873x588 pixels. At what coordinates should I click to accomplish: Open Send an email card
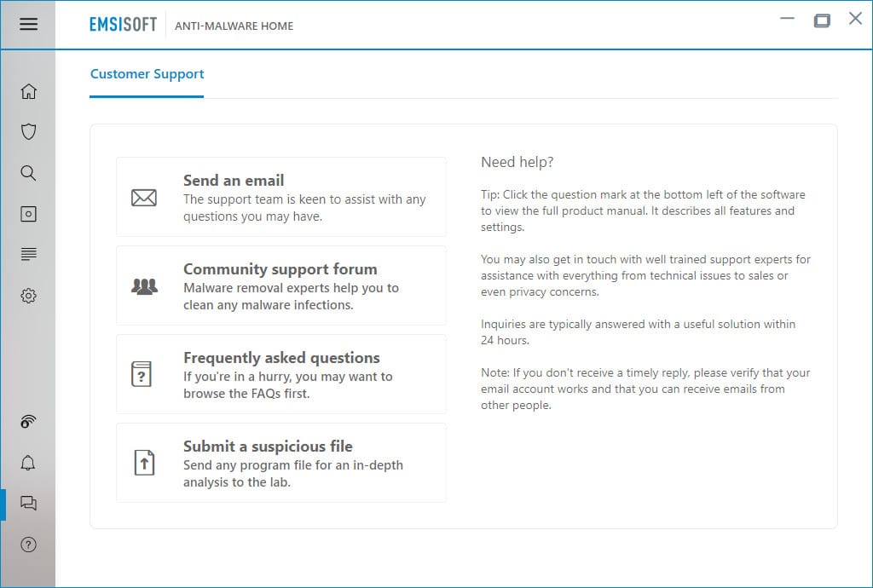[x=281, y=197]
